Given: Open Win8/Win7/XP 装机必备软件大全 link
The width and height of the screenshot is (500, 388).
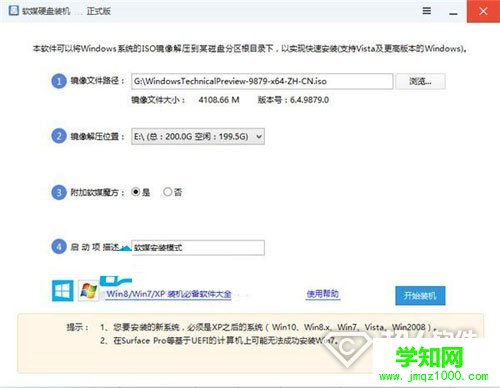Looking at the screenshot, I should pos(169,294).
